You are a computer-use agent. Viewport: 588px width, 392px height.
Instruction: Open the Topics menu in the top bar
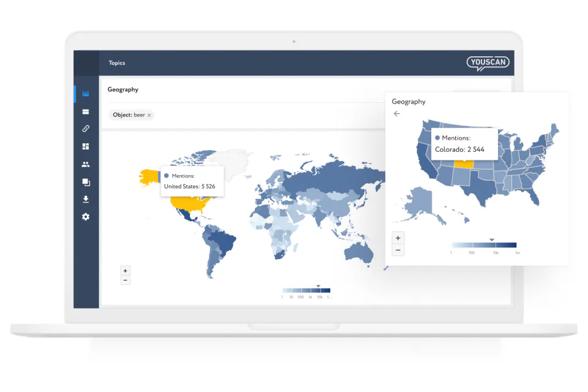coord(116,62)
